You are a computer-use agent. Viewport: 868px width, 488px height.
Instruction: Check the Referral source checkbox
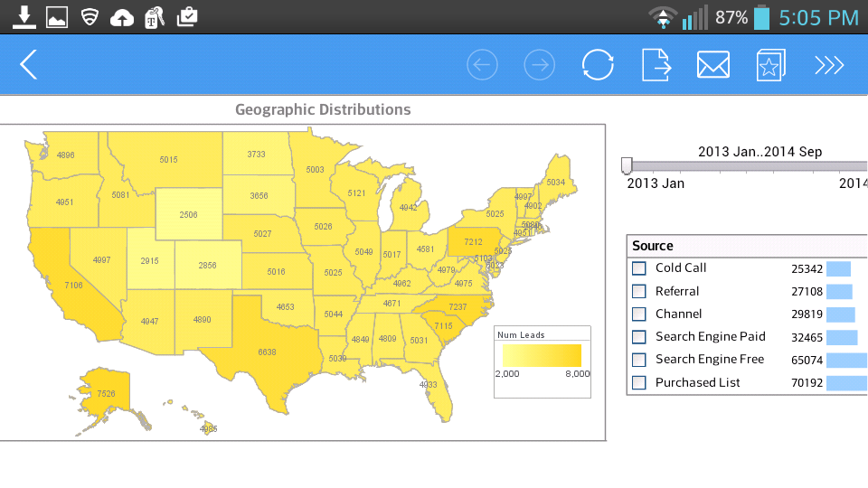(x=639, y=291)
